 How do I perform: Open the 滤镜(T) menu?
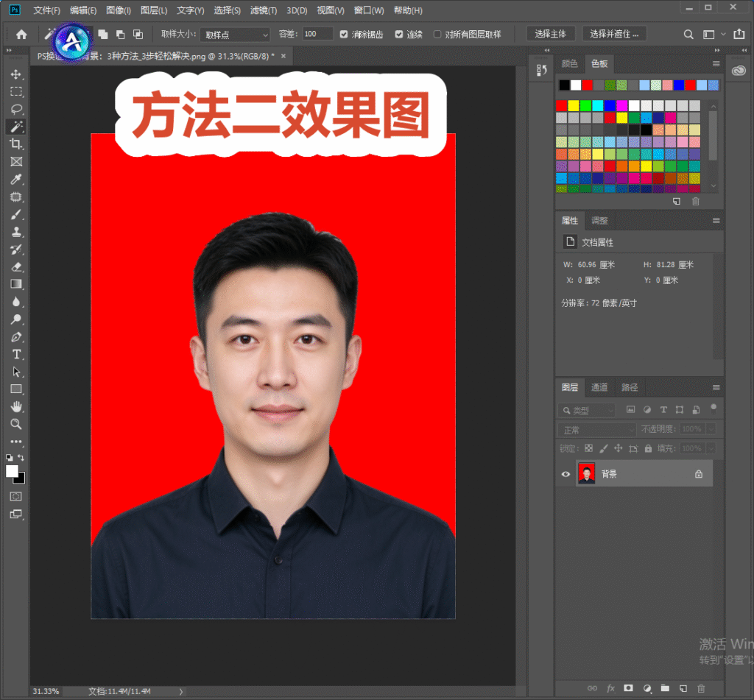coord(264,10)
